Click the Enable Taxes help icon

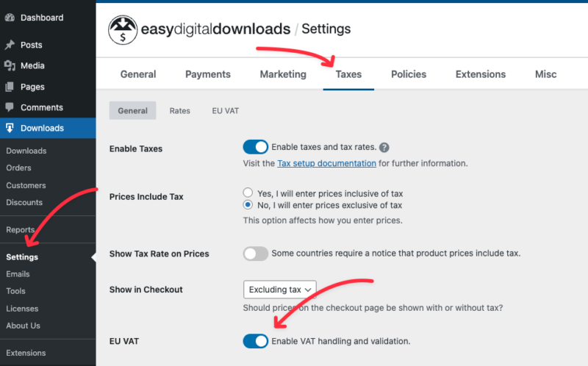384,148
